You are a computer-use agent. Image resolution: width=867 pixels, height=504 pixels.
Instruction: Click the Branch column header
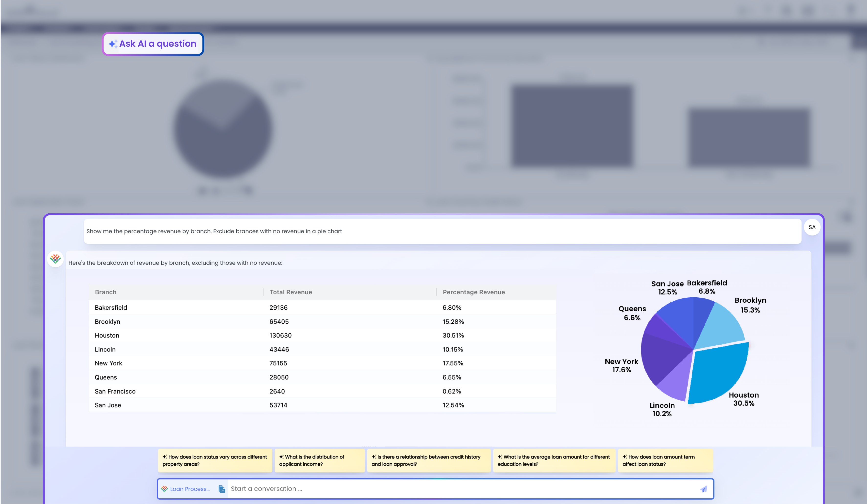coord(105,292)
